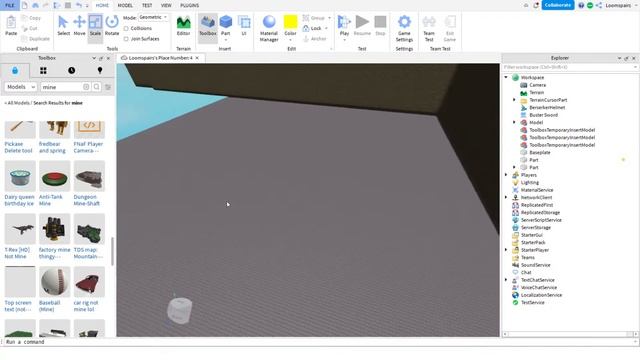The image size is (640, 360).
Task: Click the Copy button
Action: [31, 18]
